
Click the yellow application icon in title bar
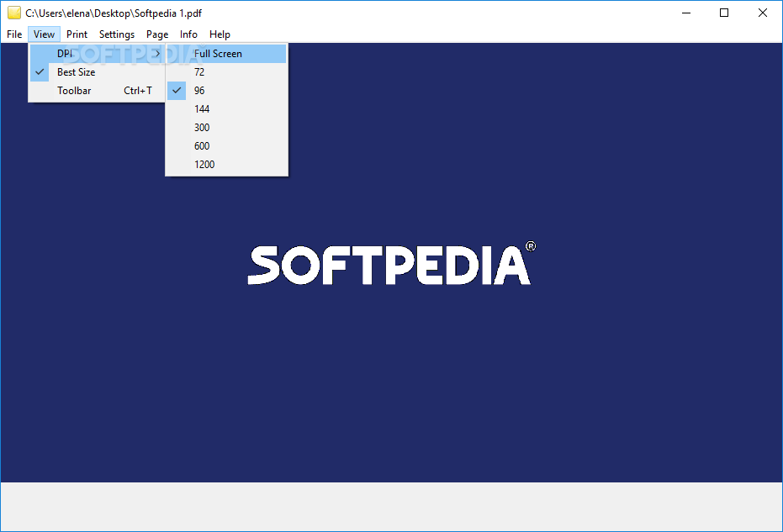click(14, 13)
